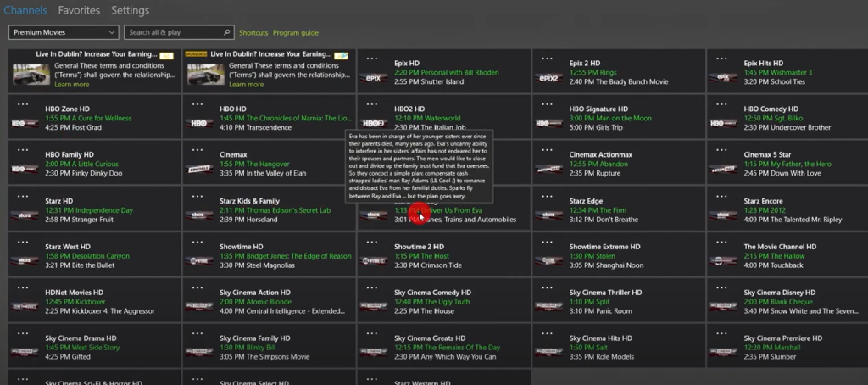Open the more options dots for HBO Comedy HD

click(721, 104)
